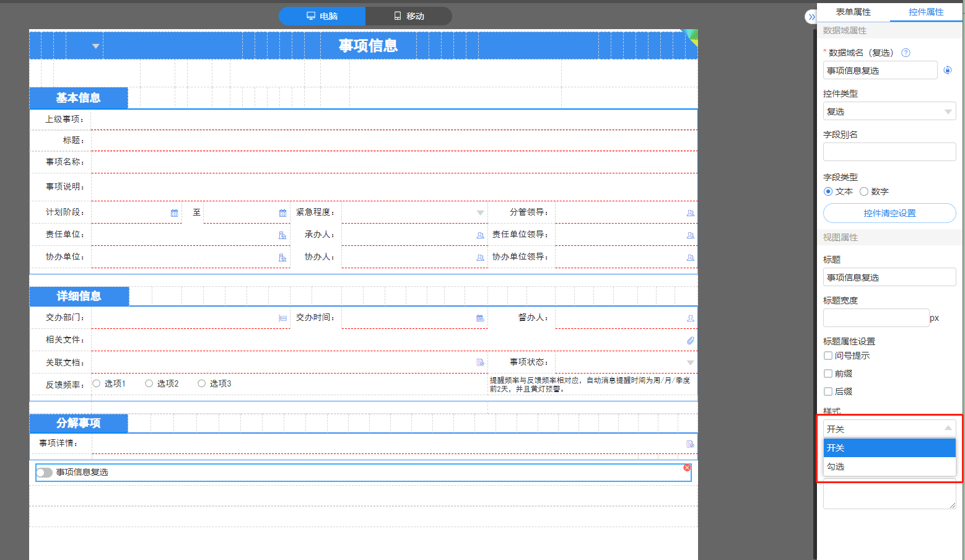The image size is (965, 560).
Task: Enable the 后缀 checkbox
Action: point(828,392)
